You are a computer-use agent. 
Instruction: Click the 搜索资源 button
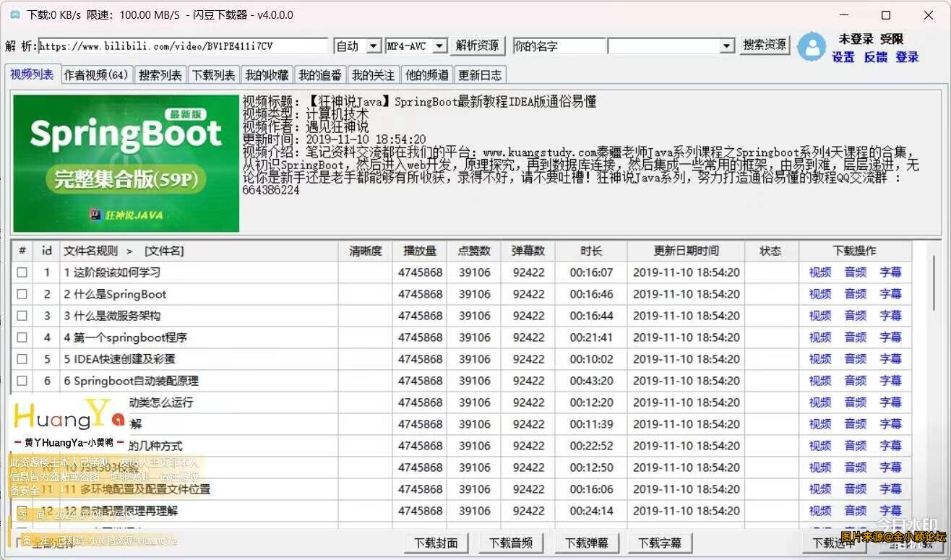tap(765, 45)
